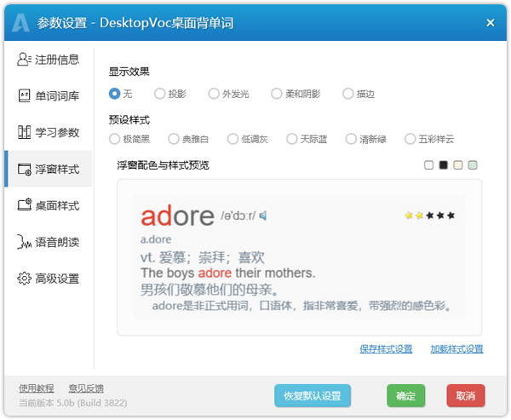Image resolution: width=511 pixels, height=420 pixels.
Task: Click the usage note adore是非正式用词
Action: click(x=301, y=306)
